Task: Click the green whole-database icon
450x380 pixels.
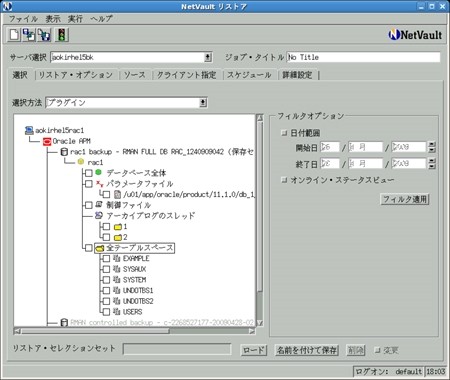Action: tap(98, 172)
